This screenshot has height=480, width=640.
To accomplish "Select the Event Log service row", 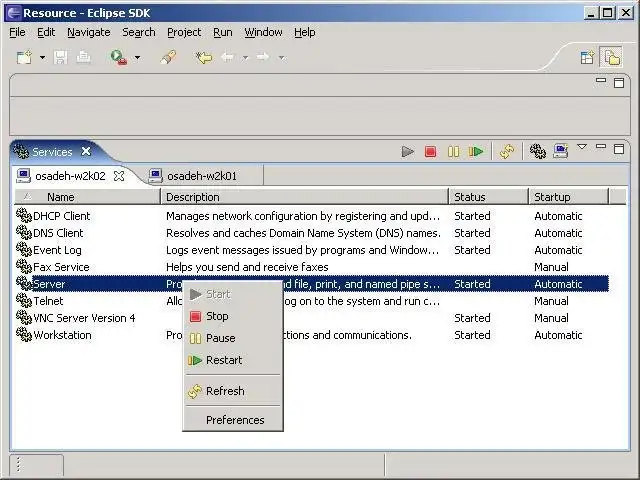I will pos(312,250).
